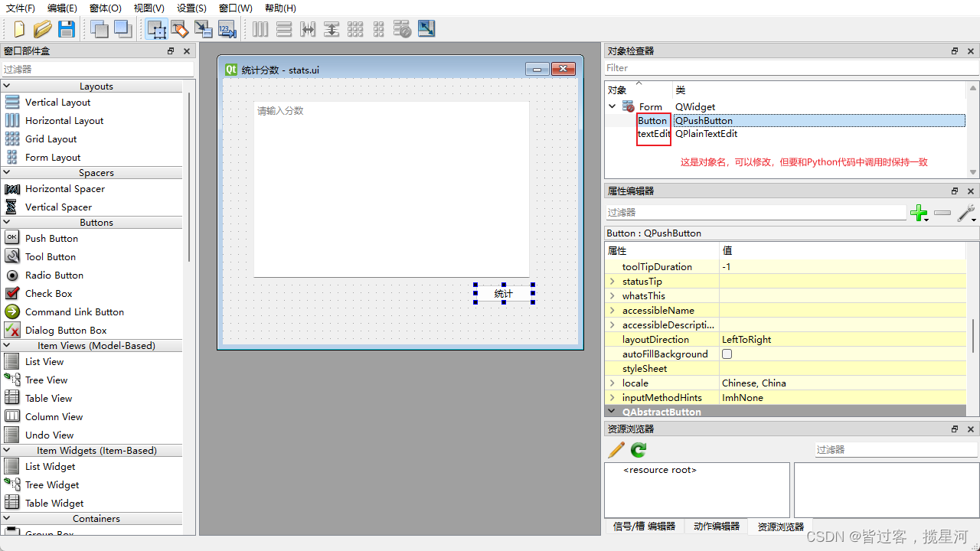
Task: Open the wrench configure property editor icon
Action: [966, 213]
